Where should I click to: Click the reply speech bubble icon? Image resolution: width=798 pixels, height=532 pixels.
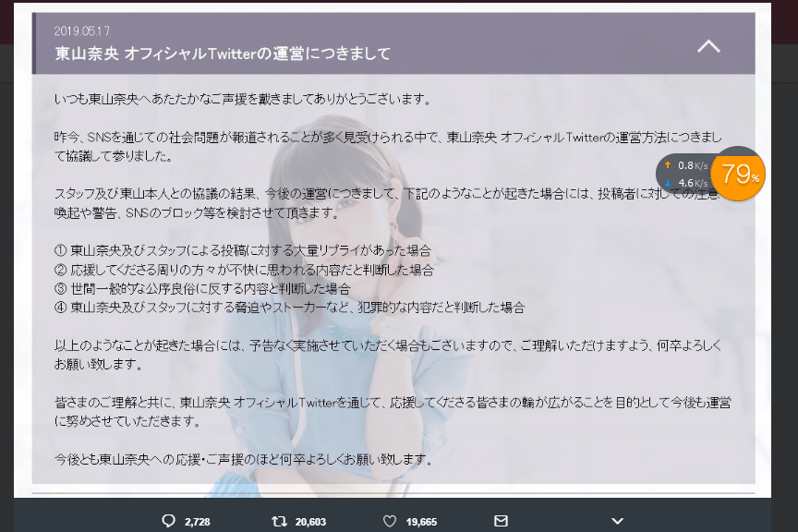click(x=168, y=521)
